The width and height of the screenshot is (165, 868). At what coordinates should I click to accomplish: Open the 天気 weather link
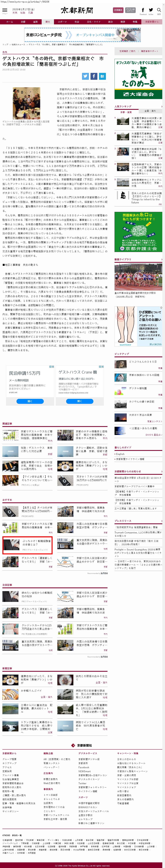tap(15, 13)
